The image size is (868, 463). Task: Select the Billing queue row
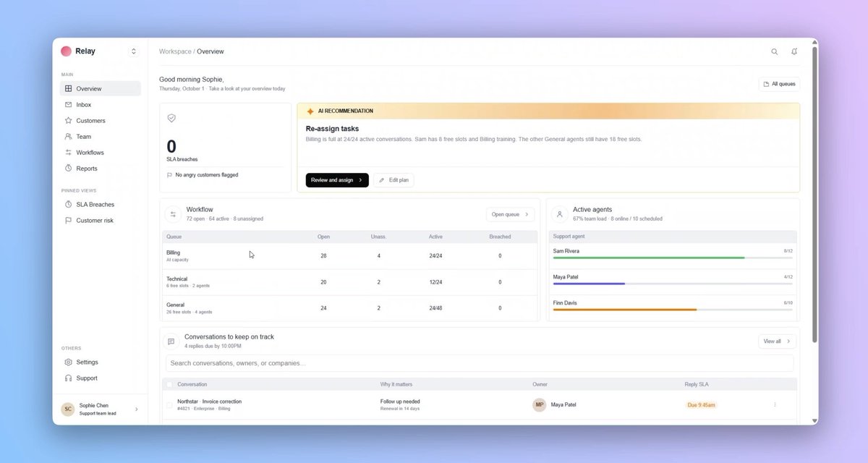pos(350,256)
